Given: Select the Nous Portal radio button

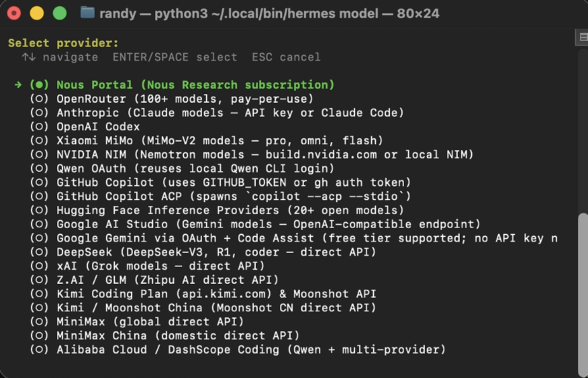Looking at the screenshot, I should pyautogui.click(x=39, y=85).
